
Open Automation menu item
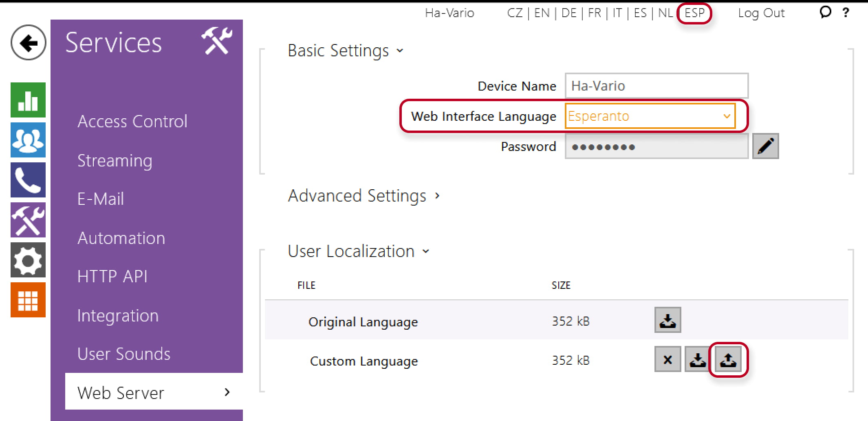(121, 238)
